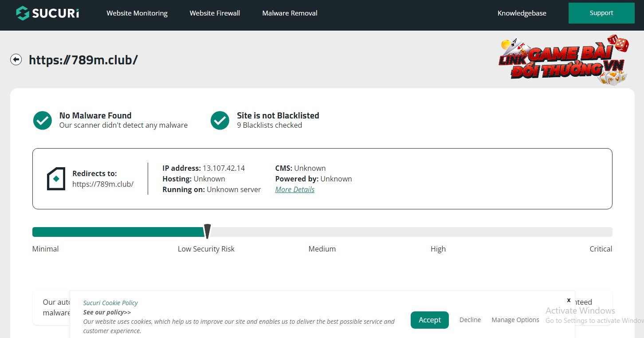Click the Site is not Blacklisted heading

click(278, 115)
